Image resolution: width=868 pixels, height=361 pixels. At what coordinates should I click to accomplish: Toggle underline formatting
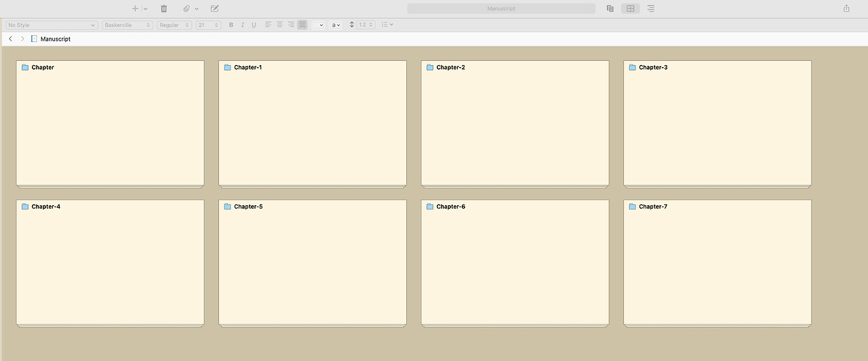pyautogui.click(x=254, y=25)
